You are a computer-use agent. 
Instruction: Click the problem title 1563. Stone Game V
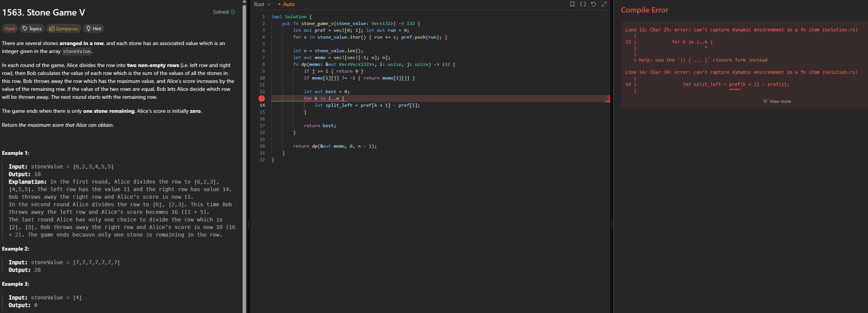click(44, 12)
